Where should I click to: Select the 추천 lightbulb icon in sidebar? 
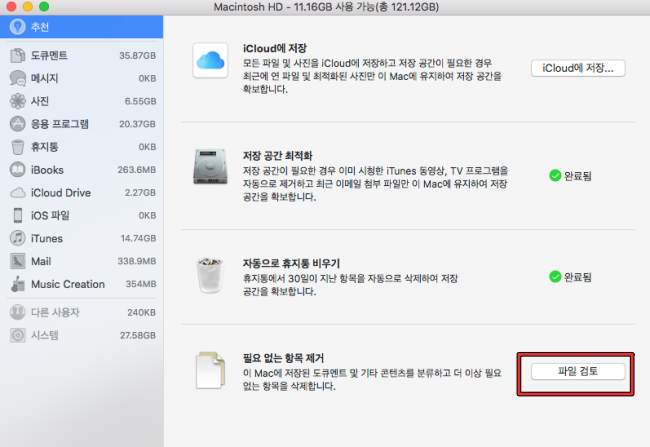(x=17, y=27)
